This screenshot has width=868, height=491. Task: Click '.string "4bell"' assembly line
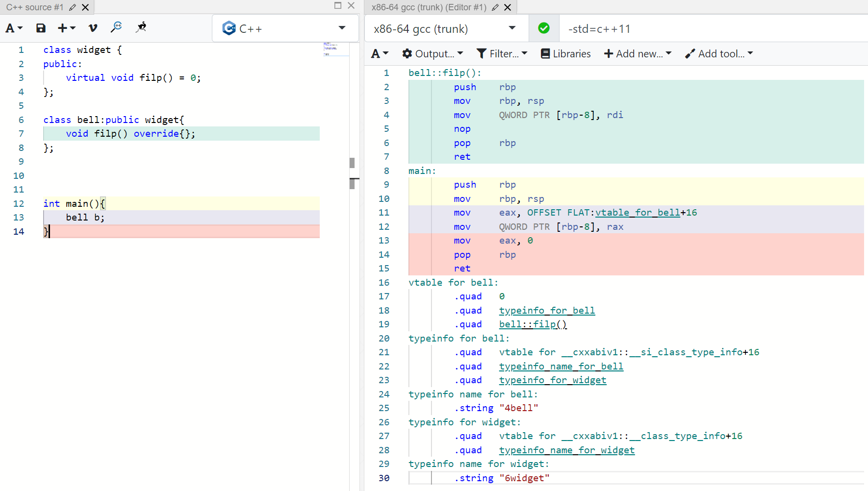point(496,408)
